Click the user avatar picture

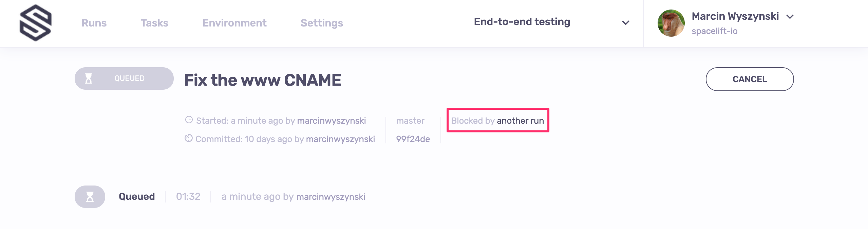click(671, 23)
